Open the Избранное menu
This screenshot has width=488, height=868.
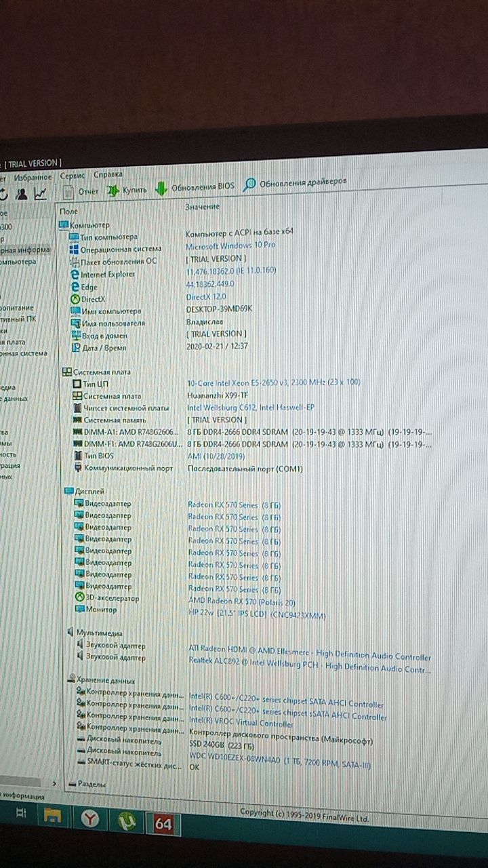point(32,177)
